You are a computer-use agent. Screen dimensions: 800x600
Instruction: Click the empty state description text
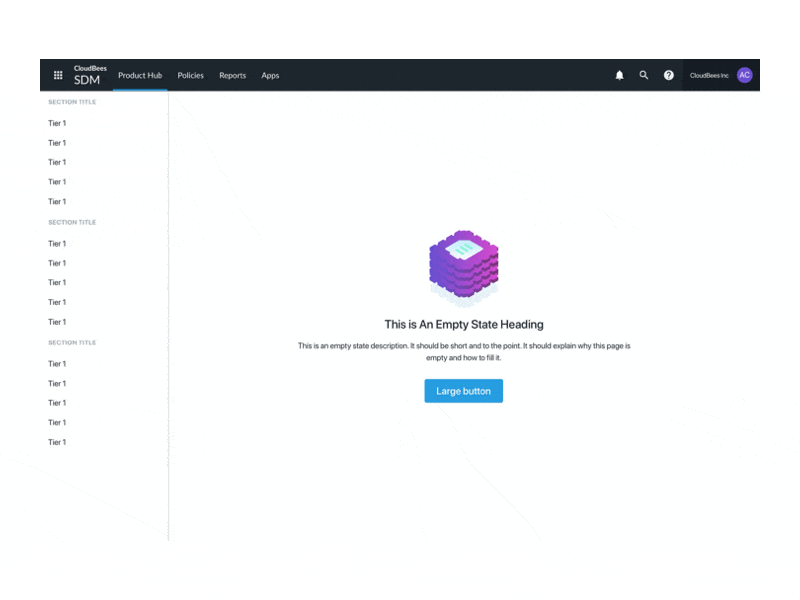(x=463, y=351)
